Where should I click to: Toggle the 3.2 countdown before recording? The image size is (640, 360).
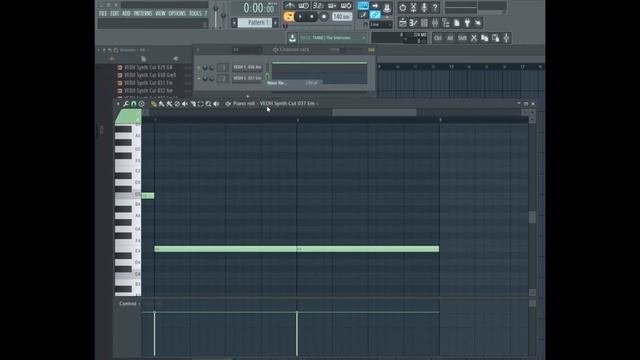click(x=318, y=6)
